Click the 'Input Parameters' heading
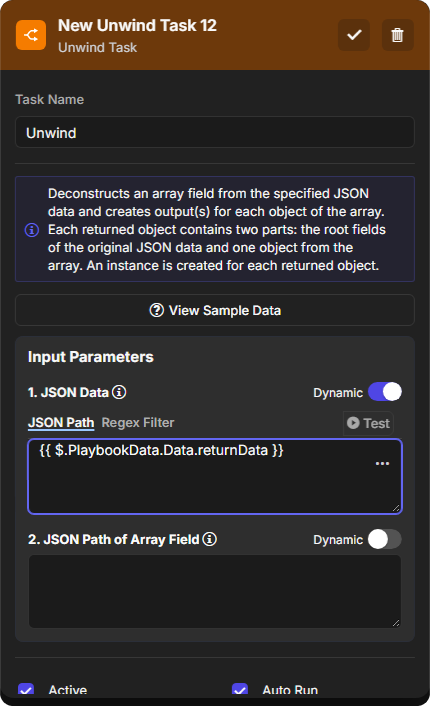This screenshot has height=706, width=430. pyautogui.click(x=91, y=357)
